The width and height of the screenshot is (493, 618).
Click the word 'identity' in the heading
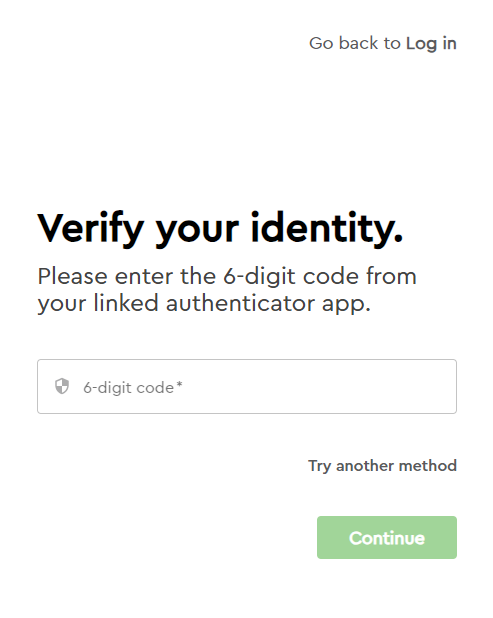click(x=324, y=227)
